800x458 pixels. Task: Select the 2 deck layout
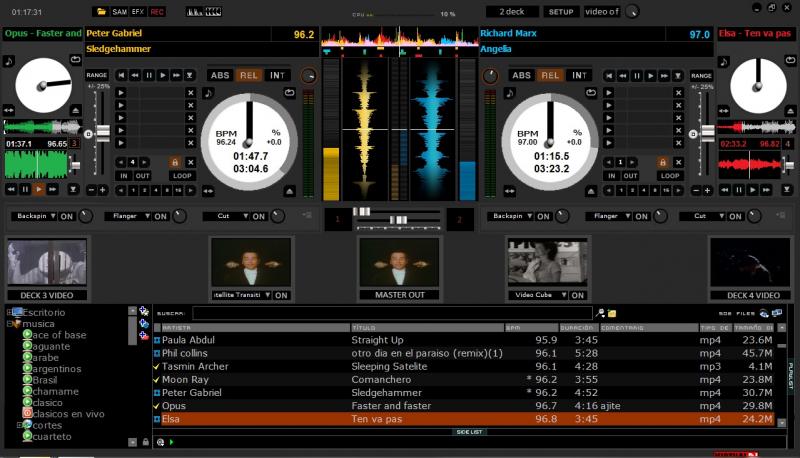coord(512,11)
